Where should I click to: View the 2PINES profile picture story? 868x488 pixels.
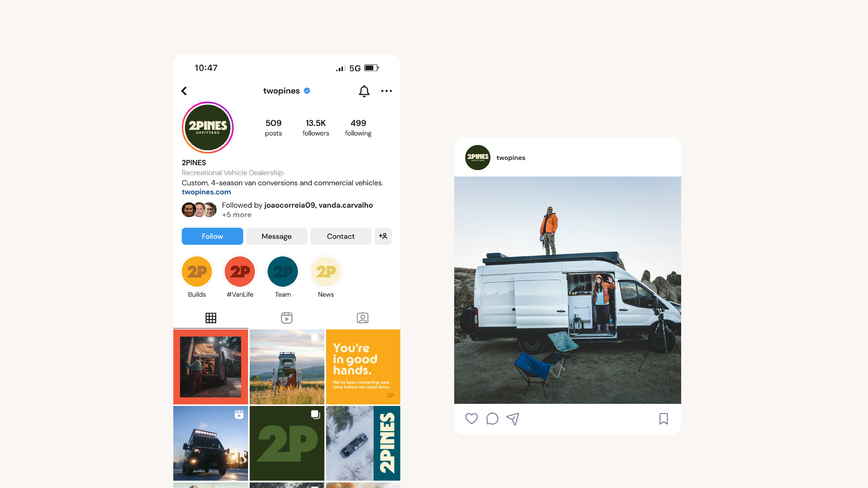click(x=208, y=127)
